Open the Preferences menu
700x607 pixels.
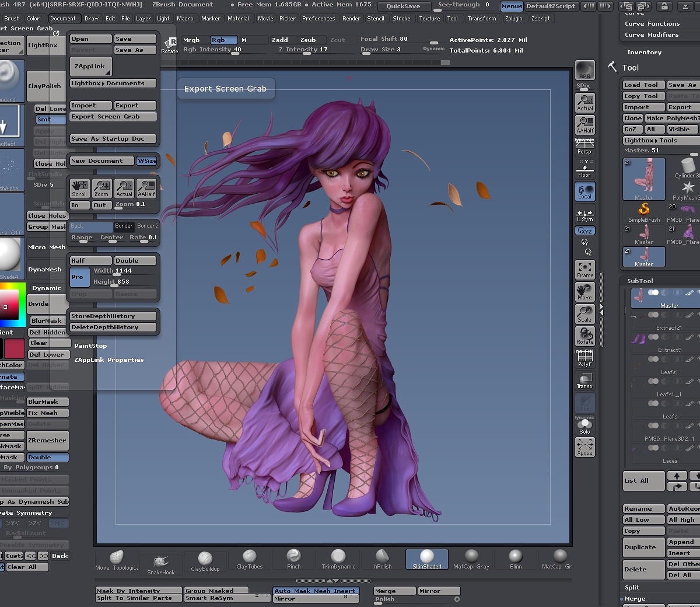coord(318,19)
